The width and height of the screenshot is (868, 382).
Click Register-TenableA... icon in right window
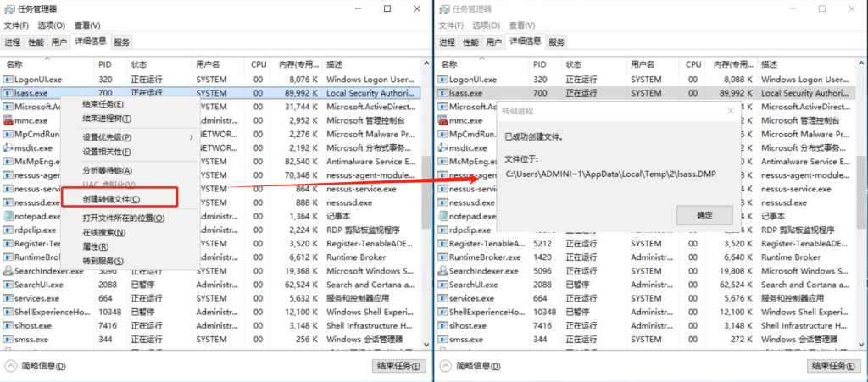pyautogui.click(x=442, y=244)
